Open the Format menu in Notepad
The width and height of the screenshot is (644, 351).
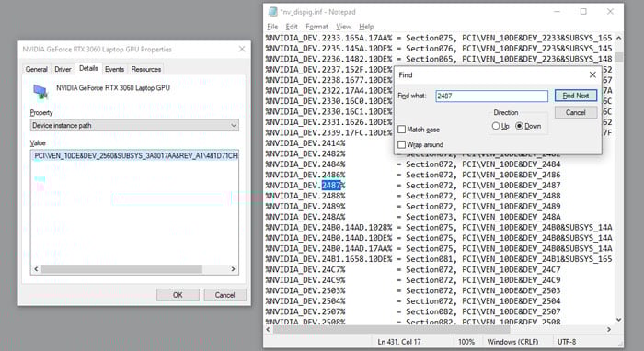(x=316, y=27)
